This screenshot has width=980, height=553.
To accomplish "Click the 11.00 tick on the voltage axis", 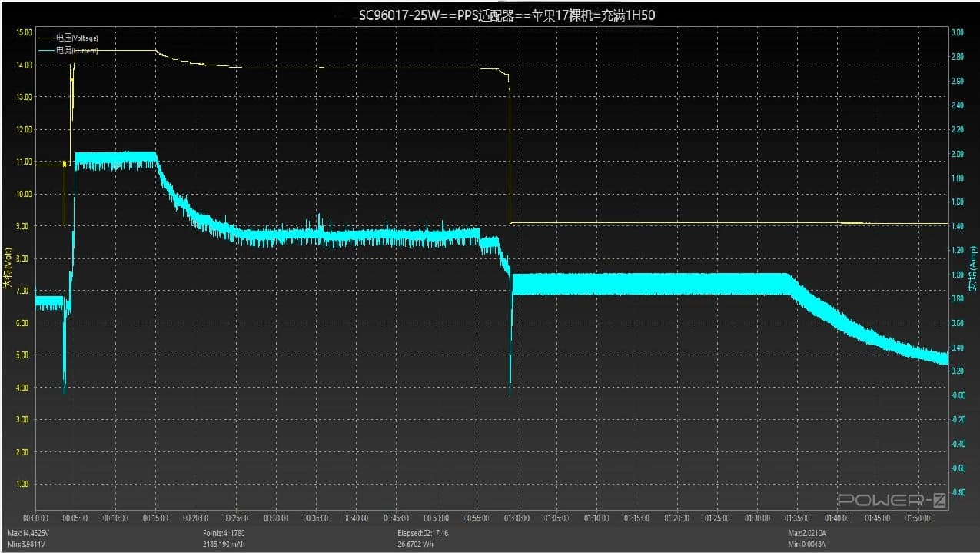I will coord(24,162).
